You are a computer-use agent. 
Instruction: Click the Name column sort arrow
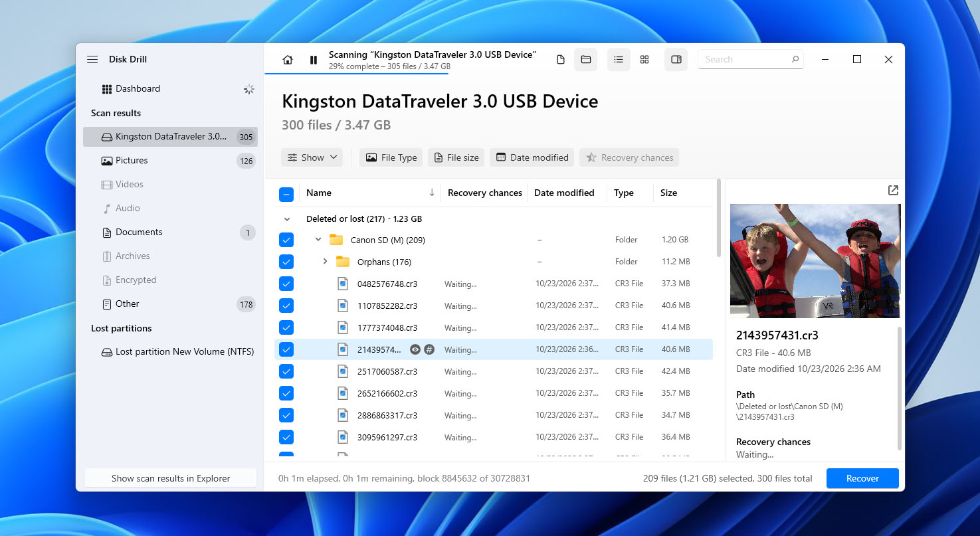[432, 193]
